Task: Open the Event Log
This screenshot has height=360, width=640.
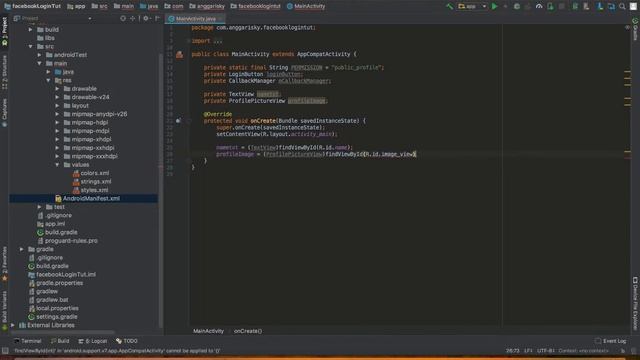Action: pos(611,341)
